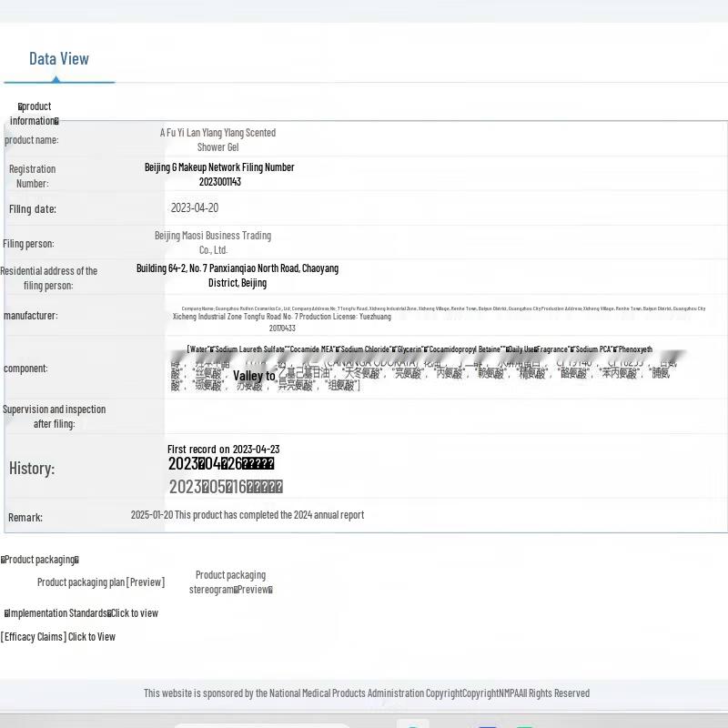Image resolution: width=728 pixels, height=728 pixels.
Task: Click the Panxianqiao North Road address text
Action: point(237,275)
